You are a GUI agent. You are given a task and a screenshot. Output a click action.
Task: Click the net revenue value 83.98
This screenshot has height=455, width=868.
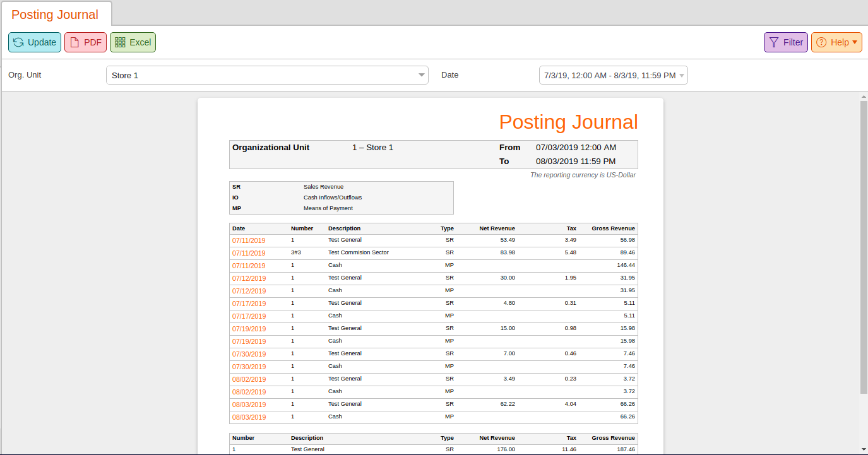click(508, 252)
